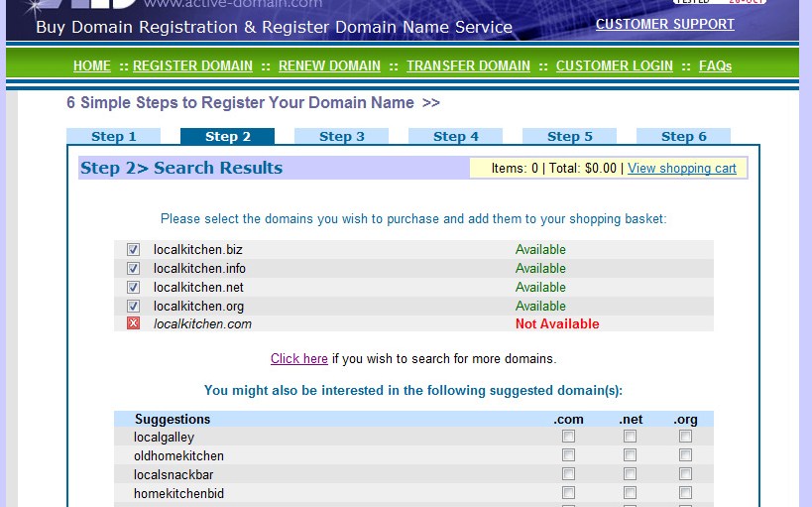
Task: Open the FAQs page
Action: [715, 65]
